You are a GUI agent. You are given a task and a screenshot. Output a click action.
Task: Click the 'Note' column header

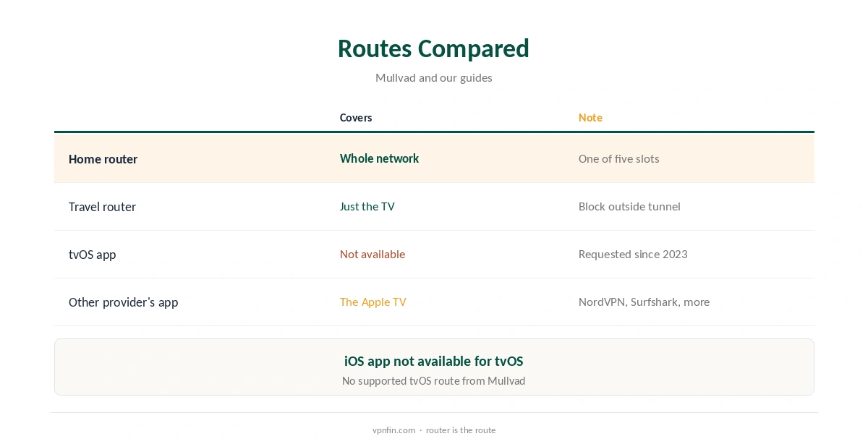tap(590, 118)
